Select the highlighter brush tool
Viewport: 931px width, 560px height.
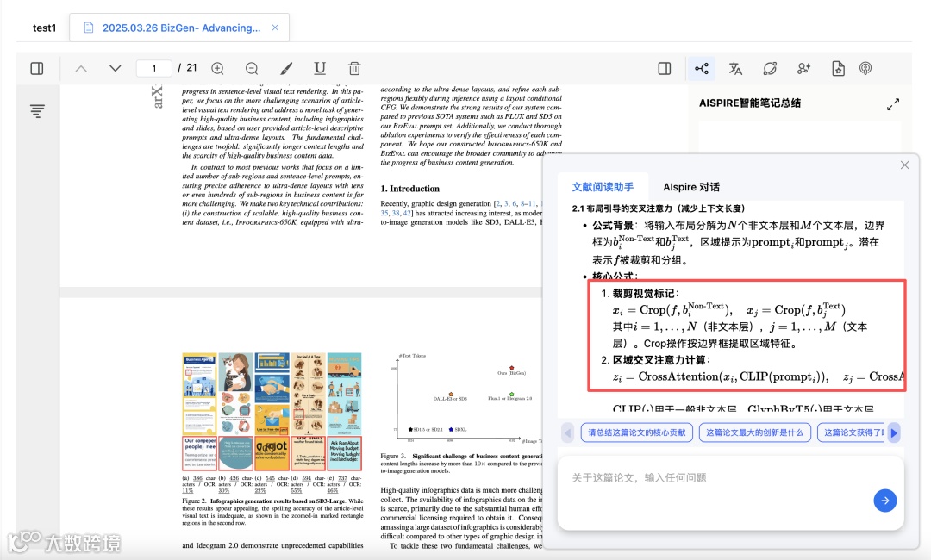coord(286,69)
